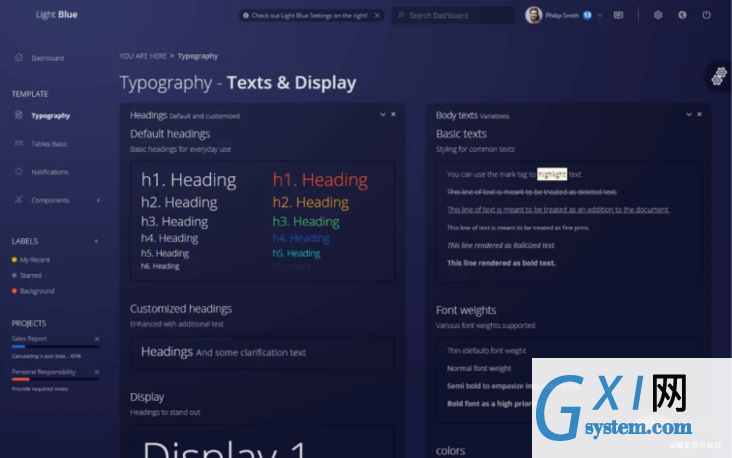The width and height of the screenshot is (732, 458).
Task: Open Components sidebar item
Action: coord(50,200)
